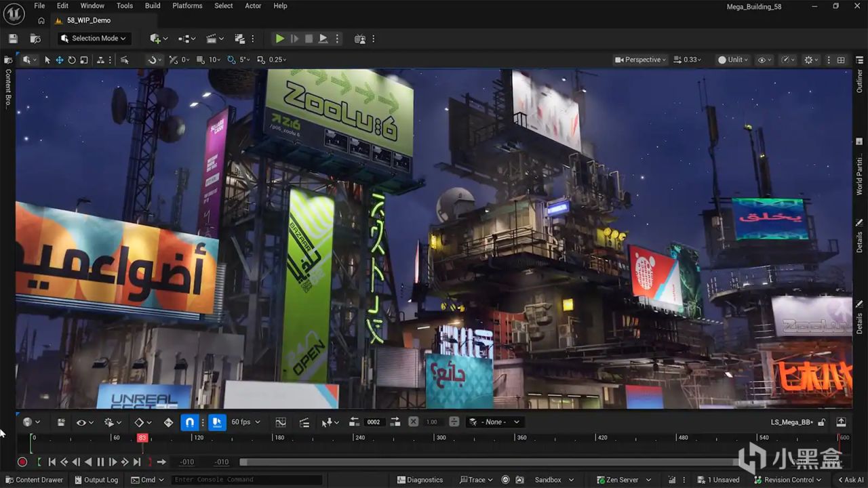This screenshot has width=868, height=488.
Task: Toggle sequencer auto-scroll button beside the magnet
Action: [x=216, y=422]
